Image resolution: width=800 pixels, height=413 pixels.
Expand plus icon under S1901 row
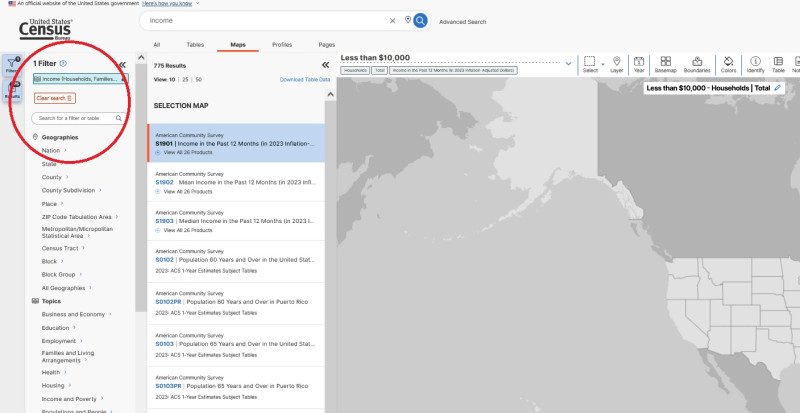pos(158,153)
